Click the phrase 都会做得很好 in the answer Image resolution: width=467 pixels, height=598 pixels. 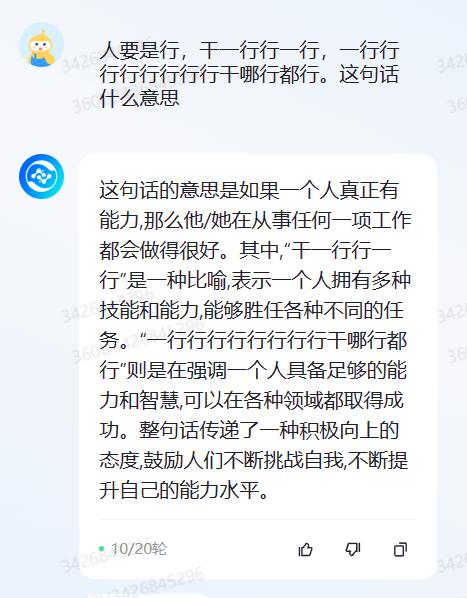click(x=159, y=250)
